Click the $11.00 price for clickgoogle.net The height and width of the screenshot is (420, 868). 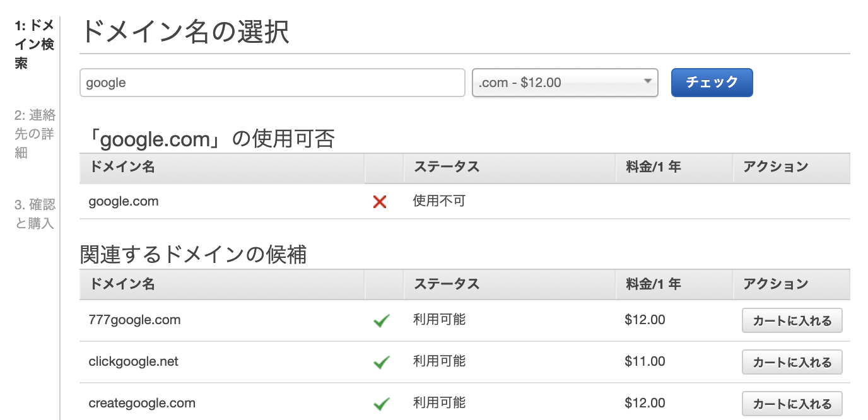pyautogui.click(x=645, y=361)
